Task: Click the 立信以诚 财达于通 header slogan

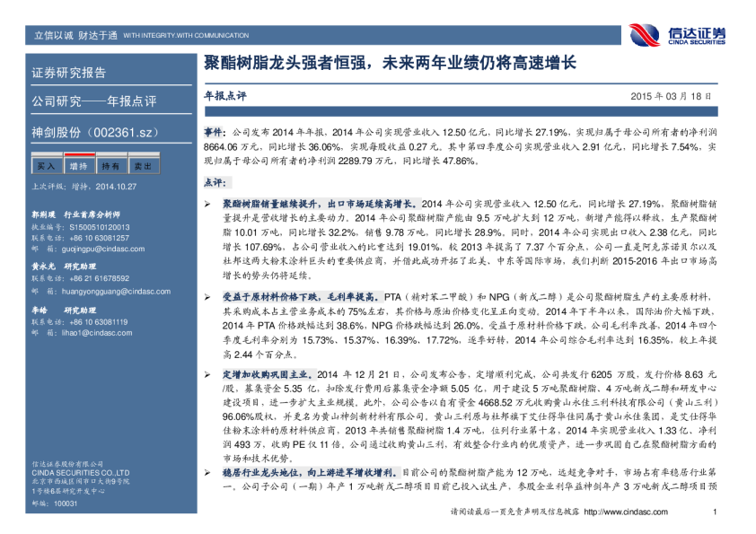Action: [75, 35]
